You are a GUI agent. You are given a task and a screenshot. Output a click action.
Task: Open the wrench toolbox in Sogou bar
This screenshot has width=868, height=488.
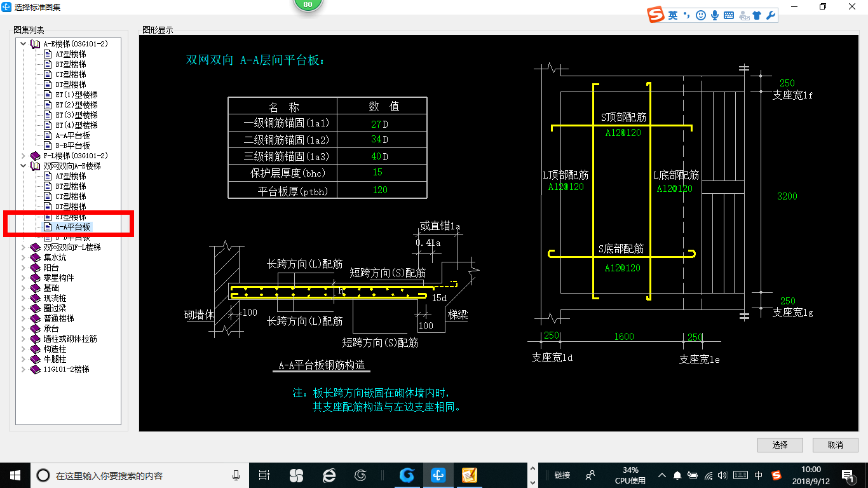point(770,15)
